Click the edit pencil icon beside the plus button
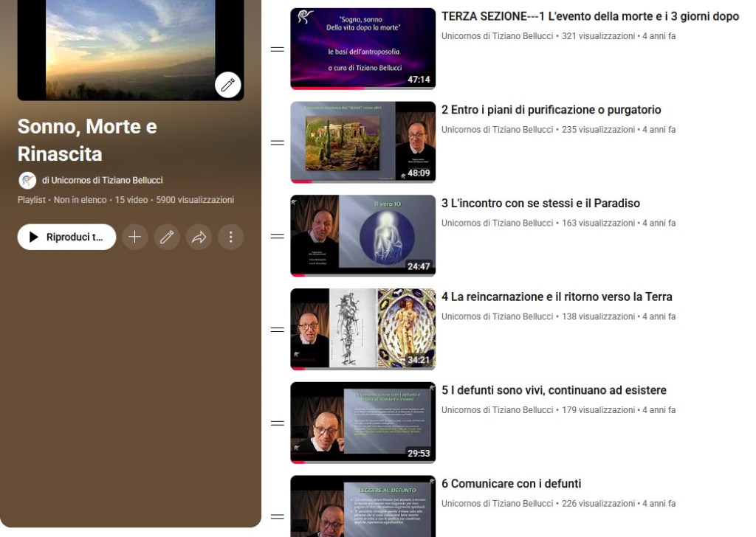756x537 pixels. click(167, 237)
